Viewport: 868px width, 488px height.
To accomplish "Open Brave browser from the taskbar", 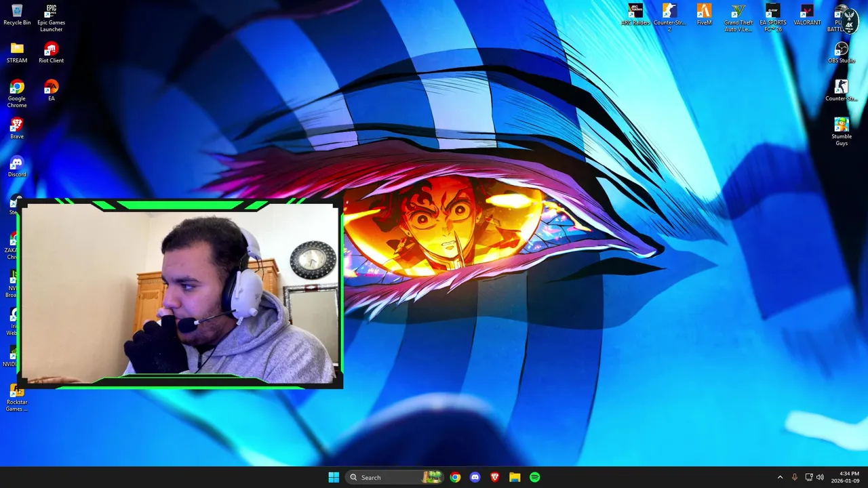I will click(x=495, y=477).
